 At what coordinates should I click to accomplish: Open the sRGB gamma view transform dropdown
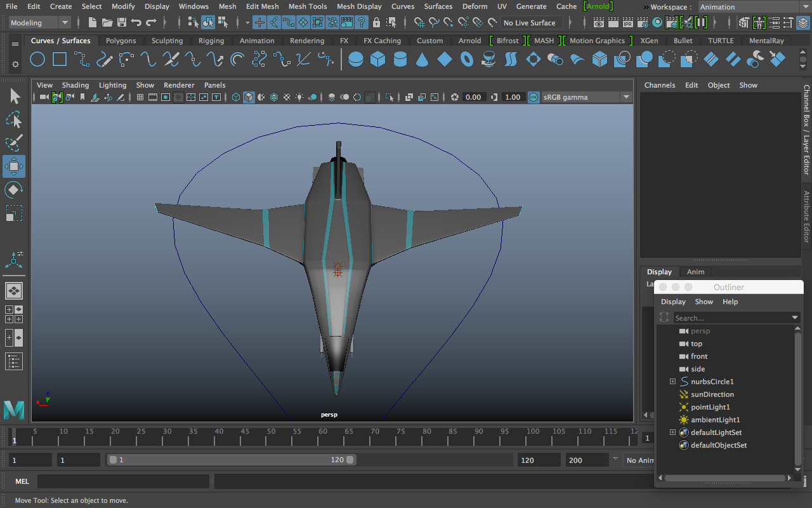[586, 97]
